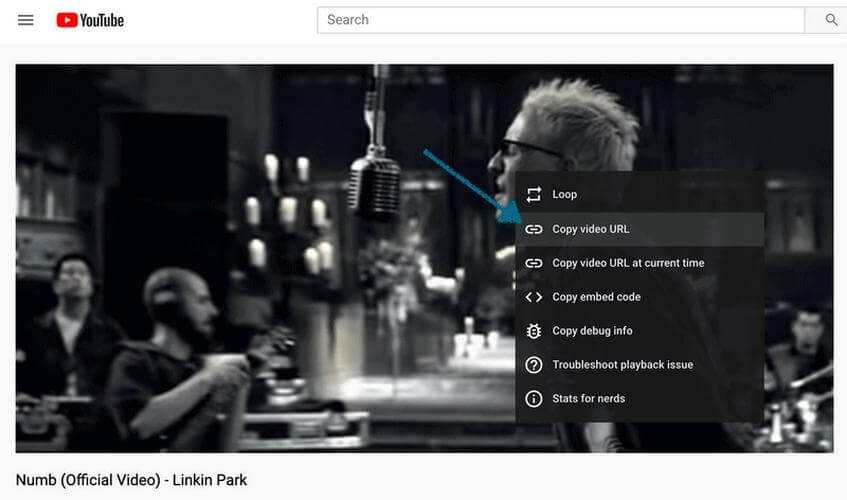This screenshot has width=847, height=500.
Task: Choose Copy video URL
Action: pos(640,229)
